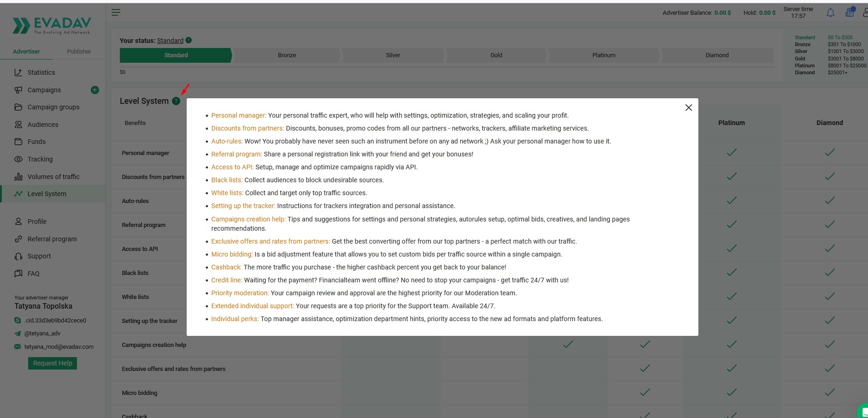Click the Support headset icon

click(x=18, y=256)
